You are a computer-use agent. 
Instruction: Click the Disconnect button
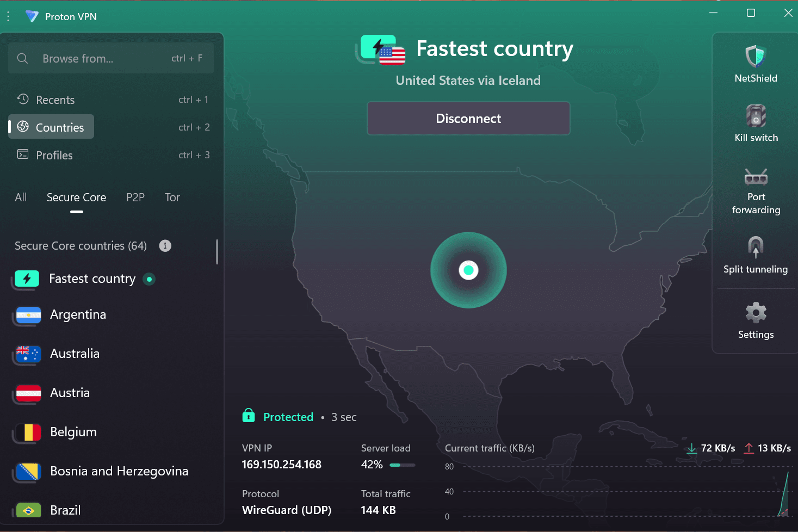(468, 119)
